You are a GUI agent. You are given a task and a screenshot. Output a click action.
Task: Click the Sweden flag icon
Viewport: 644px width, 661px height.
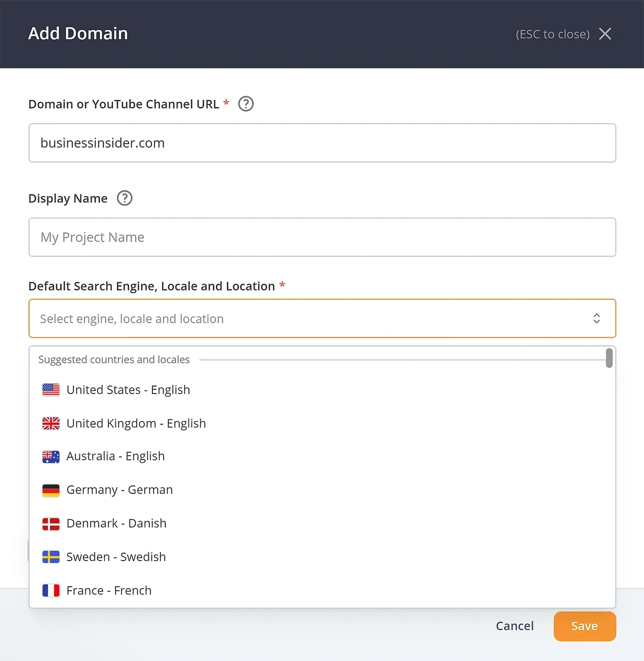[x=51, y=557]
